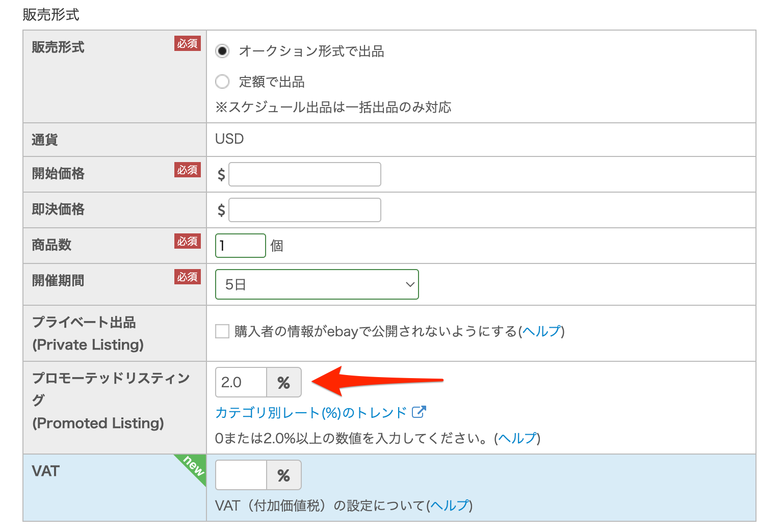
Task: Click the 即決価格 price input field
Action: 304,210
